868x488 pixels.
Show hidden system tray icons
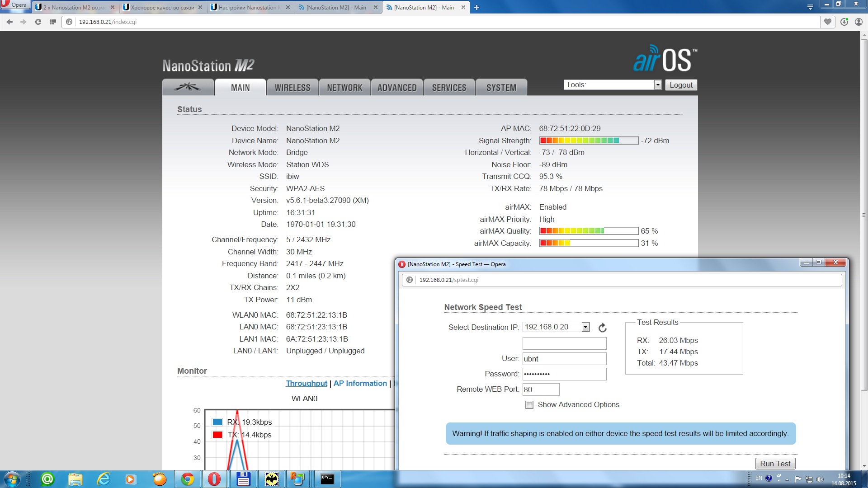click(x=787, y=479)
